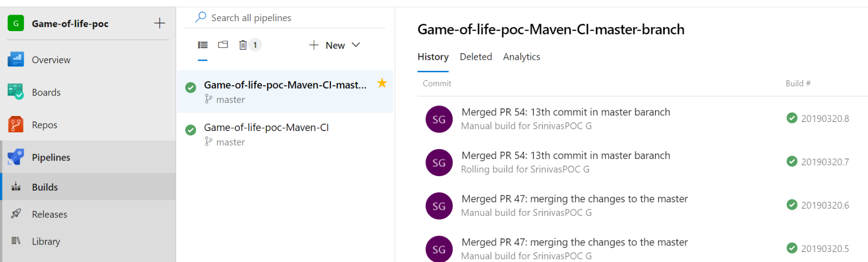Switch to the Deleted tab
Viewport: 868px width, 262px height.
(476, 57)
